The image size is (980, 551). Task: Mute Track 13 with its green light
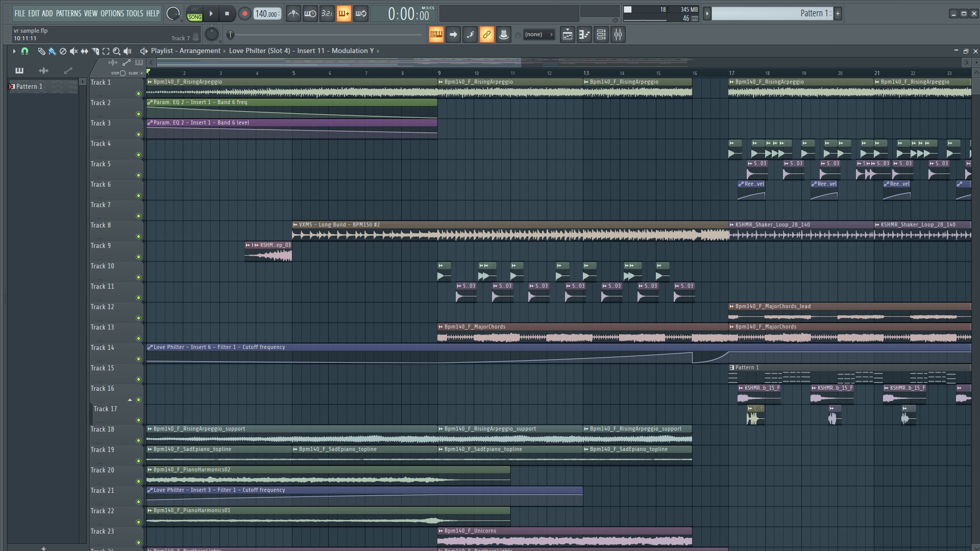[x=138, y=339]
